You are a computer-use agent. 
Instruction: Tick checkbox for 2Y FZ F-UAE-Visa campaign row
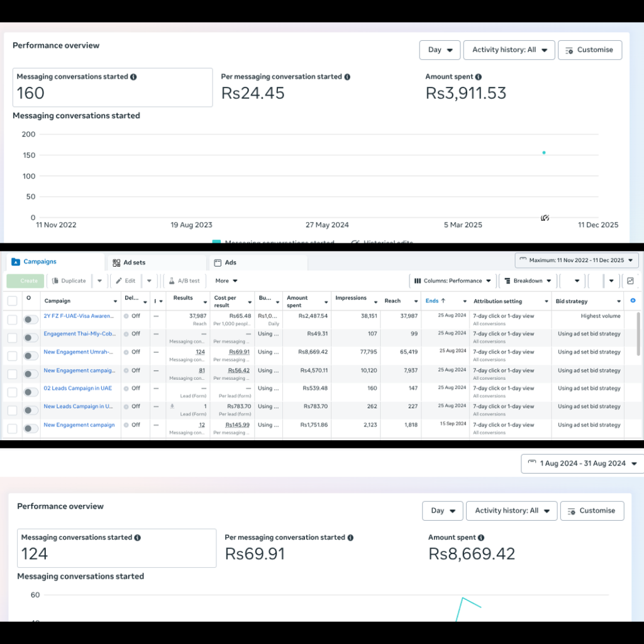pos(12,320)
